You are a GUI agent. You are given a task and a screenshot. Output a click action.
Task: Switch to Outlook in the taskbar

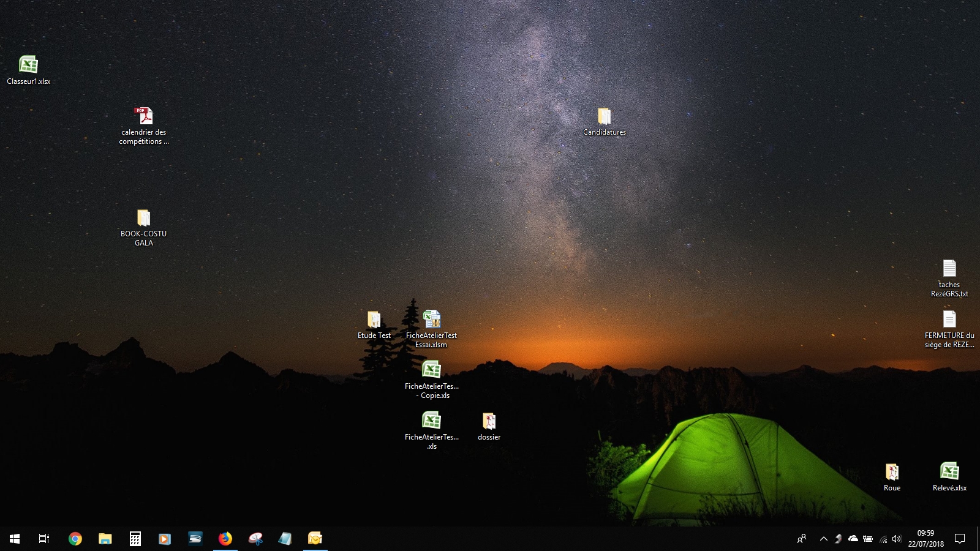315,539
